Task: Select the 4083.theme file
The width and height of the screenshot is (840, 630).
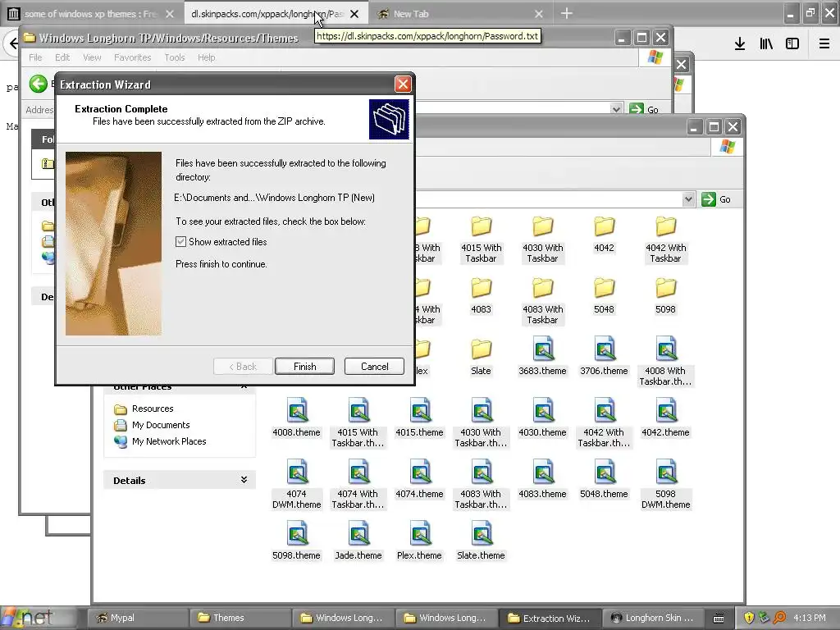Action: 543,479
